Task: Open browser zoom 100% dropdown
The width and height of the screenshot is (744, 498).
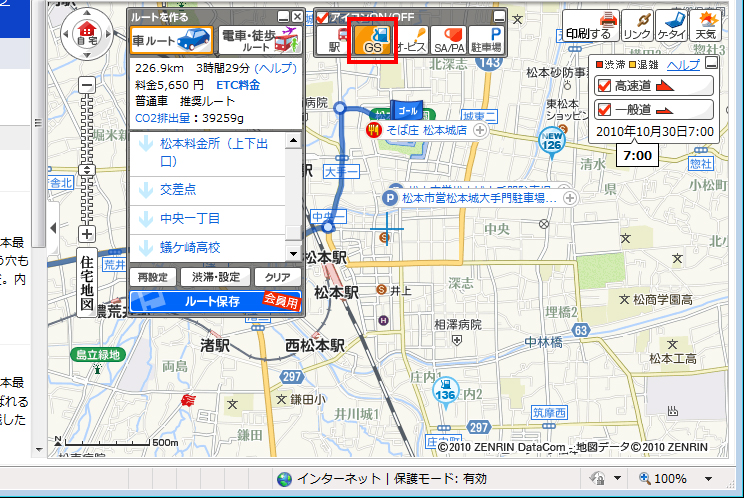Action: [x=708, y=479]
